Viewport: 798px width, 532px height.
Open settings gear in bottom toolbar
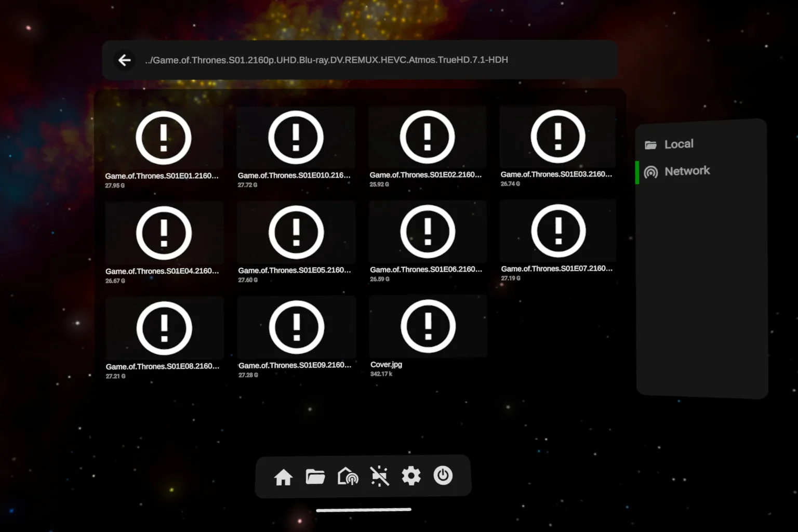pos(411,476)
